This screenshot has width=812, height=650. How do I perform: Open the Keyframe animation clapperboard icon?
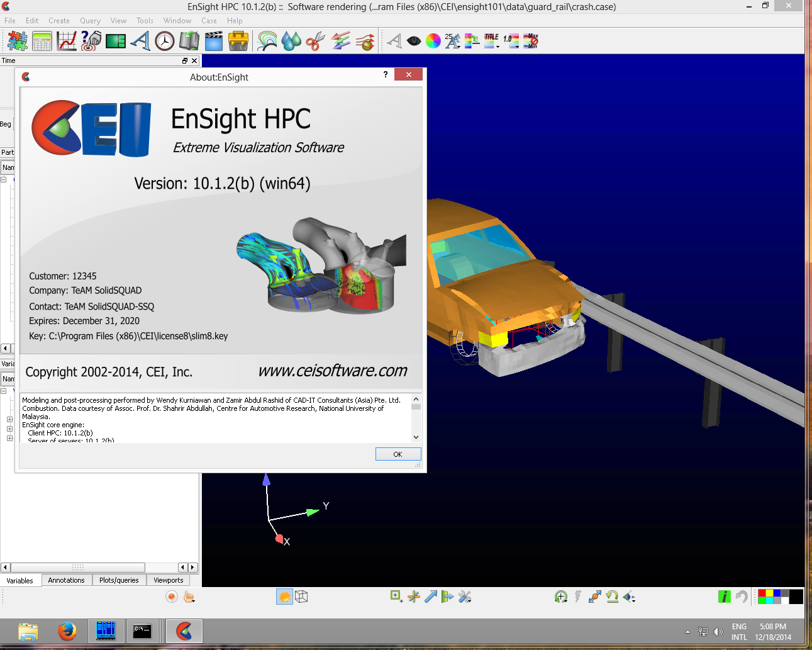click(214, 42)
